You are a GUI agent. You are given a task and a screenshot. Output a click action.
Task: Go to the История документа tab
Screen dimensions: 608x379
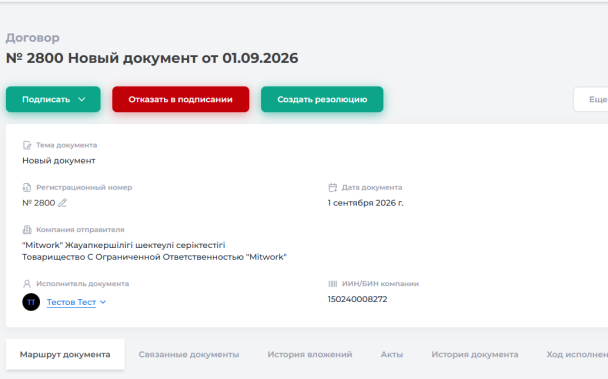tap(475, 354)
